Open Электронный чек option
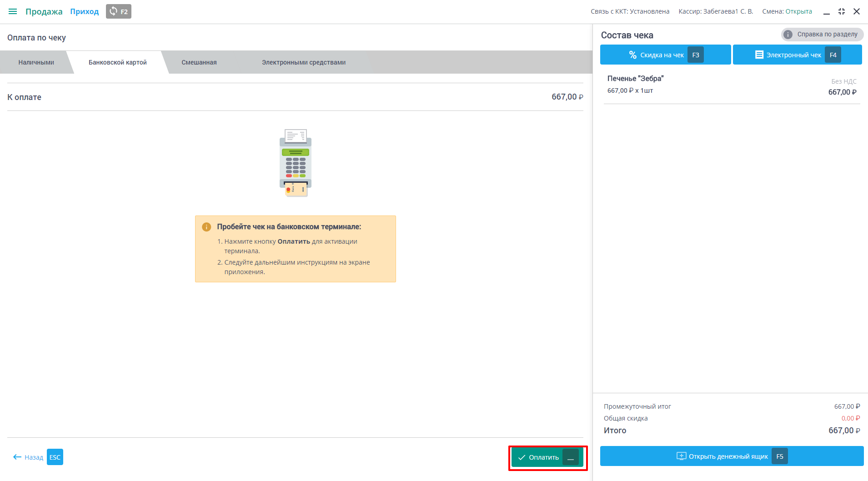The image size is (868, 481). pyautogui.click(x=798, y=55)
